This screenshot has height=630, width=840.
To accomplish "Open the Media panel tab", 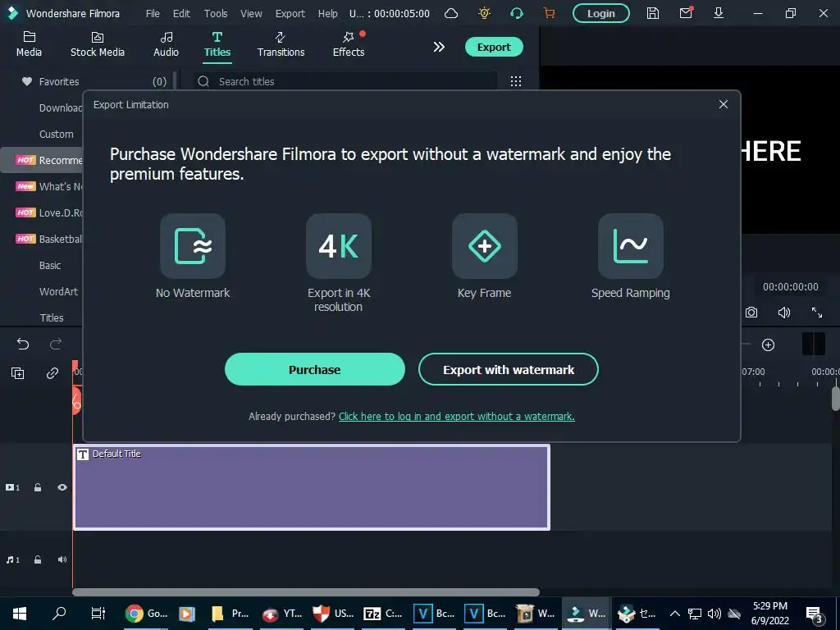I will tap(29, 44).
